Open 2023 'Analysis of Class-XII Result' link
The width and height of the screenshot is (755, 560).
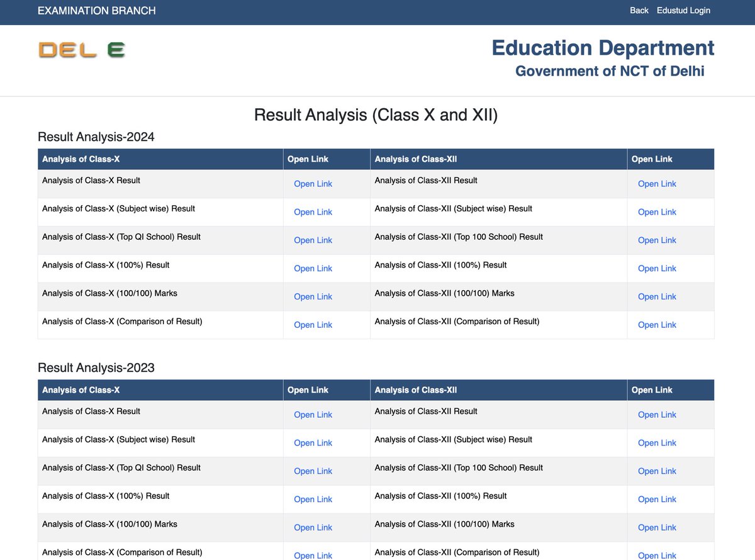tap(657, 415)
